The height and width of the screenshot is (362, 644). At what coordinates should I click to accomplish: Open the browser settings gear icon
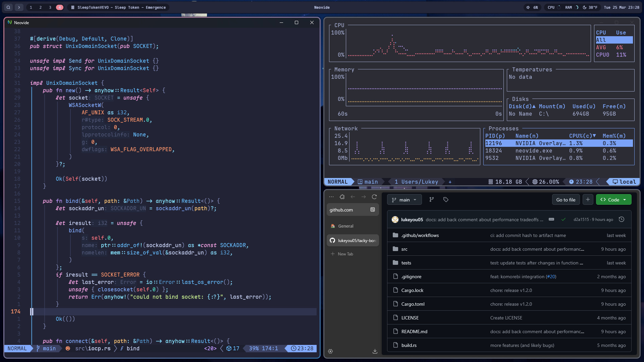click(330, 351)
